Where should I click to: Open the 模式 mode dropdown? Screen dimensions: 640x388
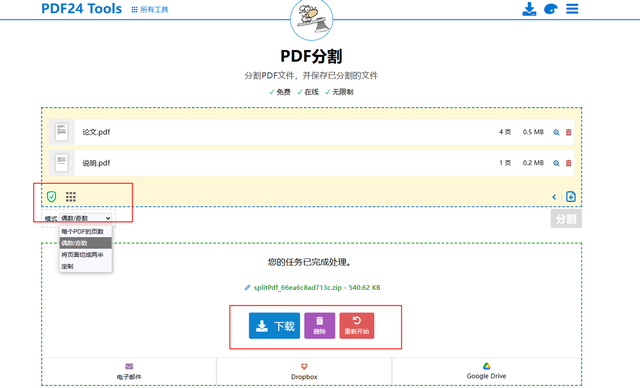click(85, 218)
